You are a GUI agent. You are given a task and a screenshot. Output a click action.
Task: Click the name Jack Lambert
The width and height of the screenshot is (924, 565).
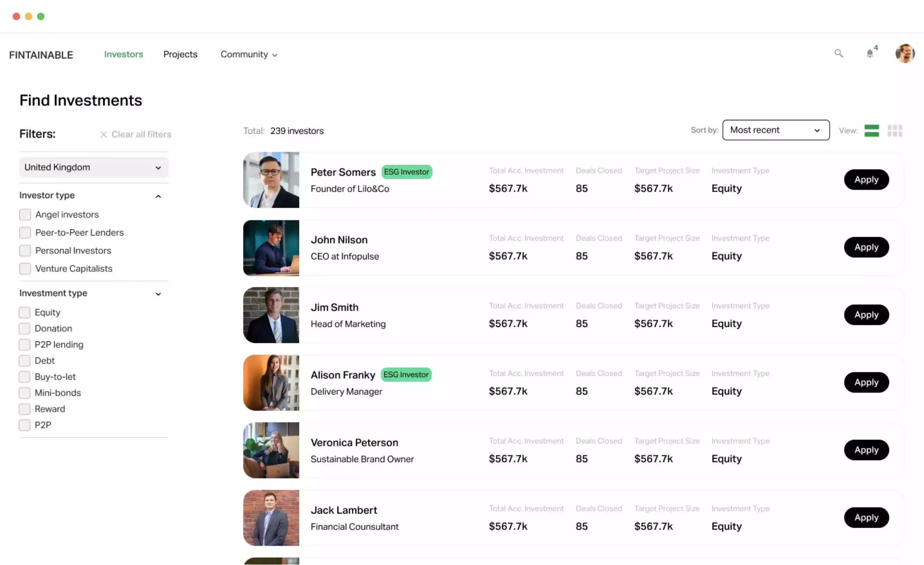tap(344, 510)
